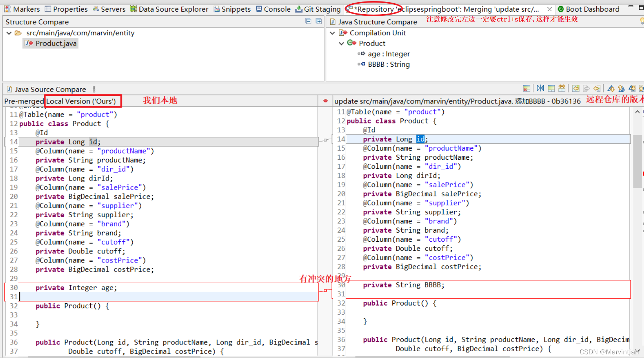Image resolution: width=644 pixels, height=358 pixels.
Task: Click the swap left and right view icon
Action: (x=562, y=88)
